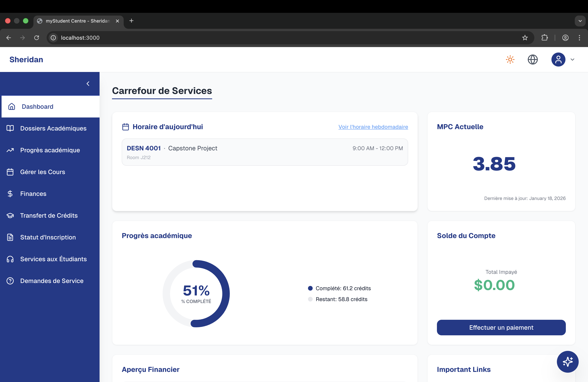This screenshot has height=382, width=588.
Task: Open the globe language selector
Action: coord(533,60)
